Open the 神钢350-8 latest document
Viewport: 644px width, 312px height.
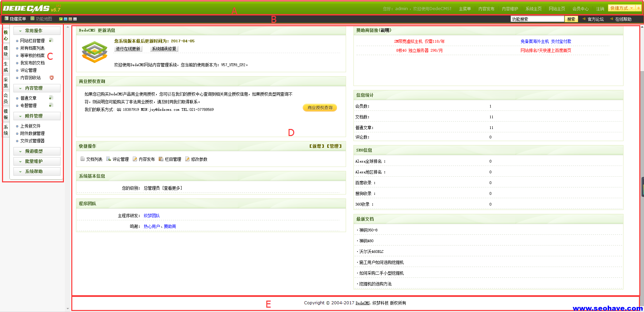point(368,230)
